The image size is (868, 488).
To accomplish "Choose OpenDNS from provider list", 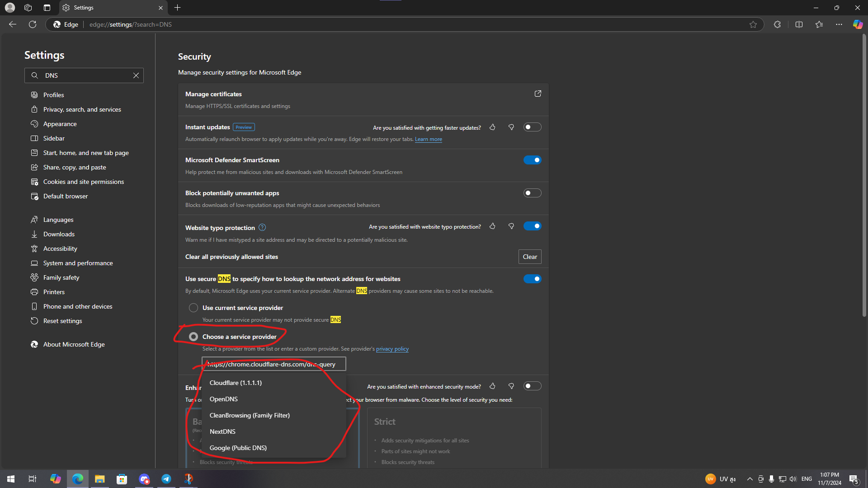I will 274,399.
